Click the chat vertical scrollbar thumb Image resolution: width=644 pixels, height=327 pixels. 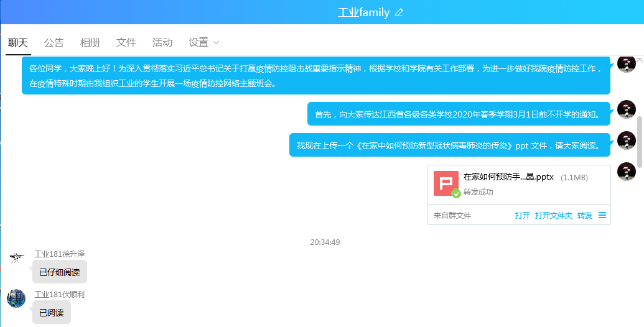[640, 142]
